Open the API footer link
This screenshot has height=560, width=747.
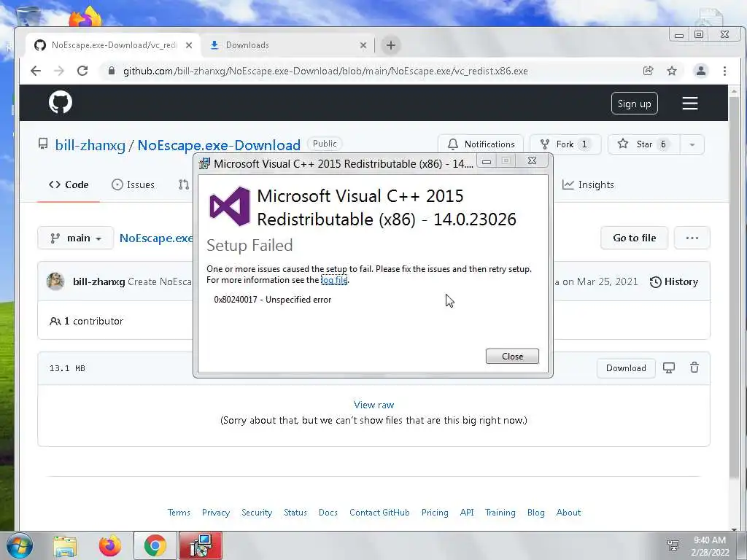point(467,513)
